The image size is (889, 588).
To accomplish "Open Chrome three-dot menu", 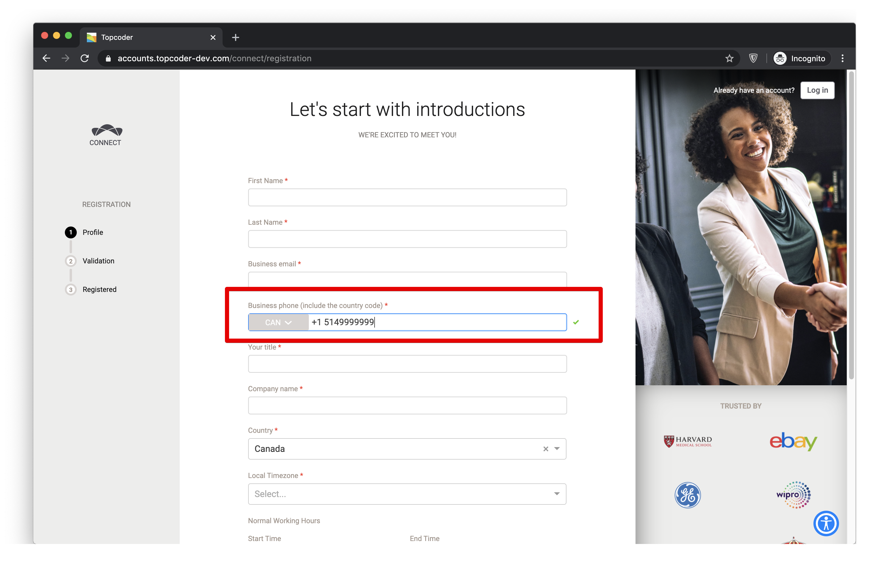I will pyautogui.click(x=843, y=59).
